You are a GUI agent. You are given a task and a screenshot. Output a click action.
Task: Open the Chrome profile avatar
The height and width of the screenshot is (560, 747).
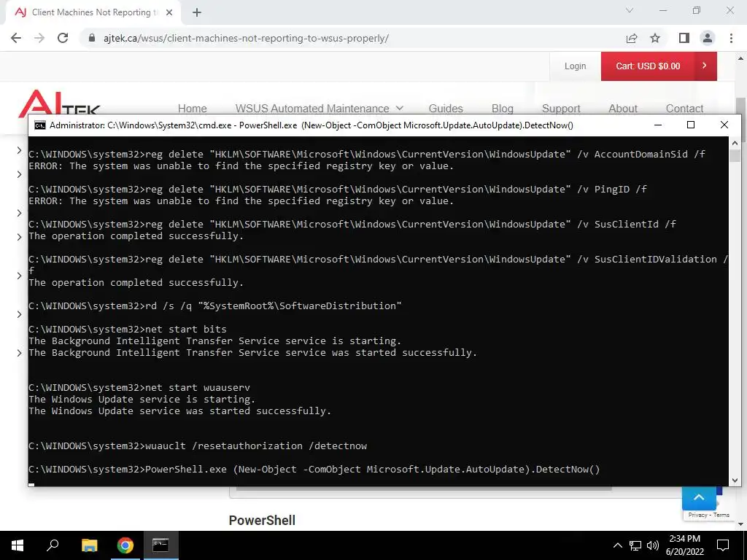point(708,38)
